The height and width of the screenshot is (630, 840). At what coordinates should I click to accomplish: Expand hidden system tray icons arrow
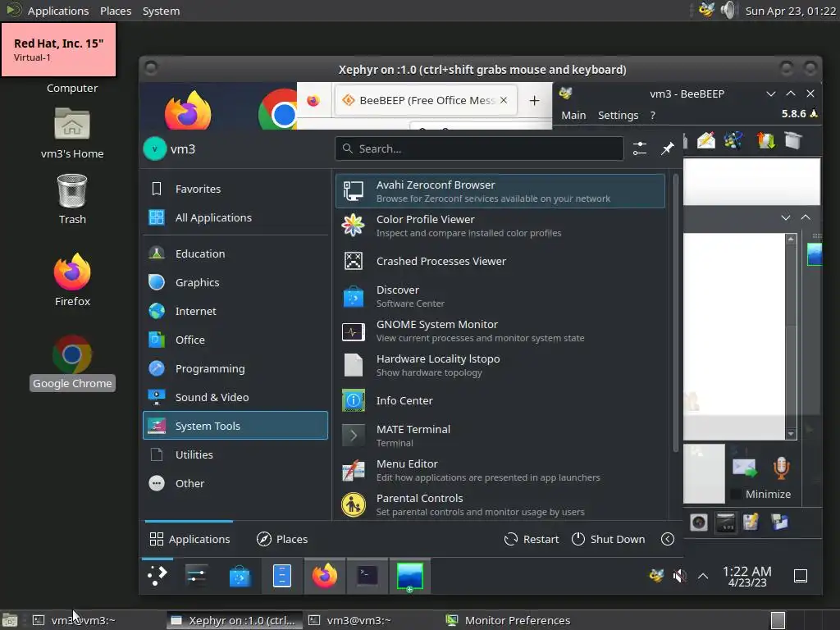(x=703, y=577)
